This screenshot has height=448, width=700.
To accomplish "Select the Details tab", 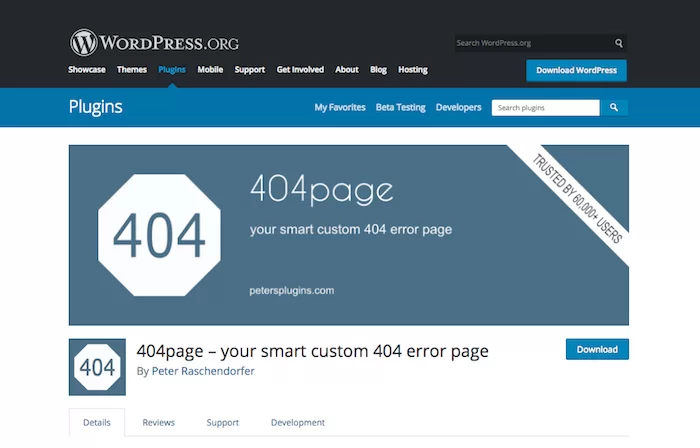I will [x=97, y=422].
